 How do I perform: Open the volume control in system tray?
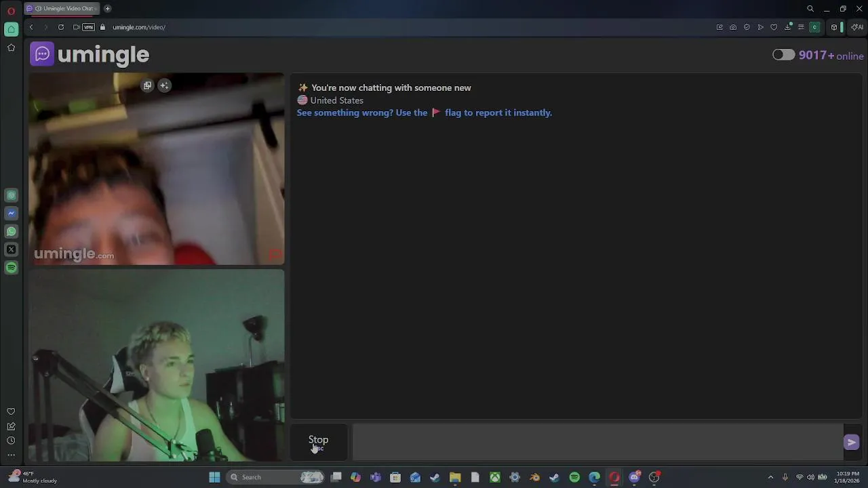pos(810,477)
